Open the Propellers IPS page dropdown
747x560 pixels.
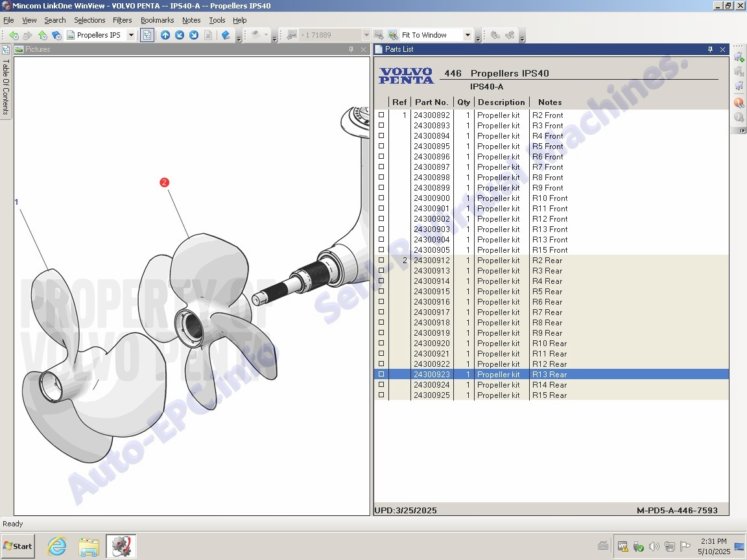[131, 35]
